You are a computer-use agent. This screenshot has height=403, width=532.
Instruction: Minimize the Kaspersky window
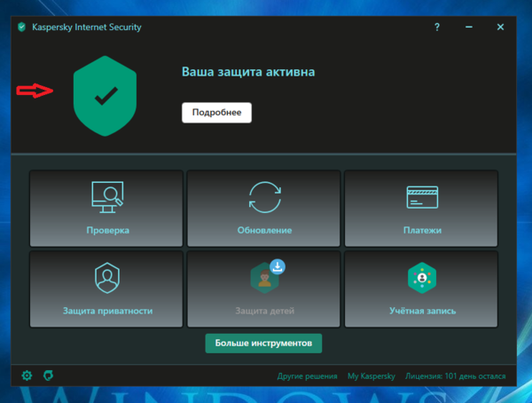(x=469, y=27)
